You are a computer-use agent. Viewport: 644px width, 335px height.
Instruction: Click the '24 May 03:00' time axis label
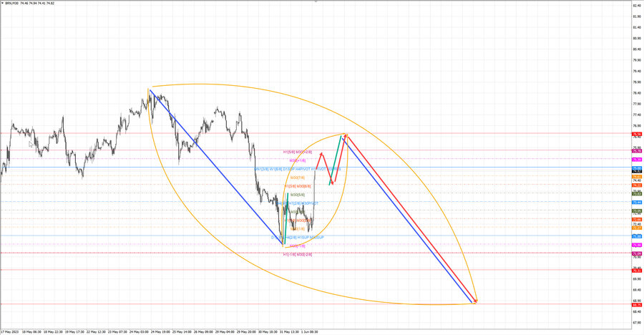click(x=139, y=331)
